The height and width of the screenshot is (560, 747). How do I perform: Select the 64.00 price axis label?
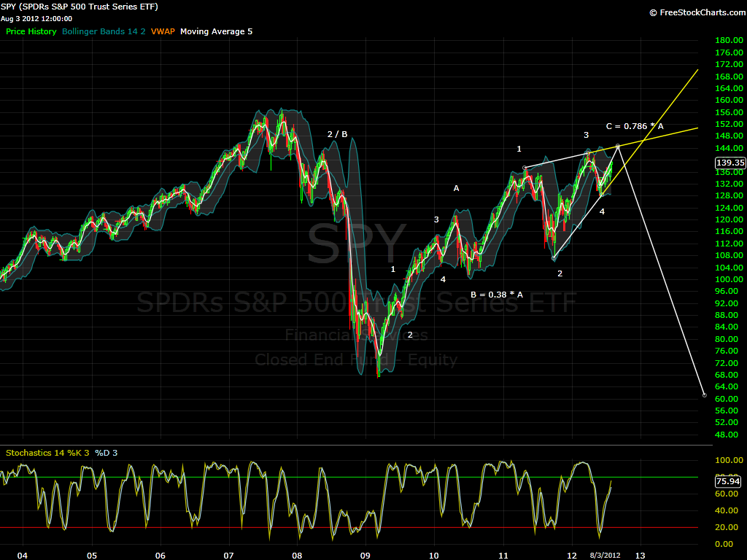coord(727,386)
